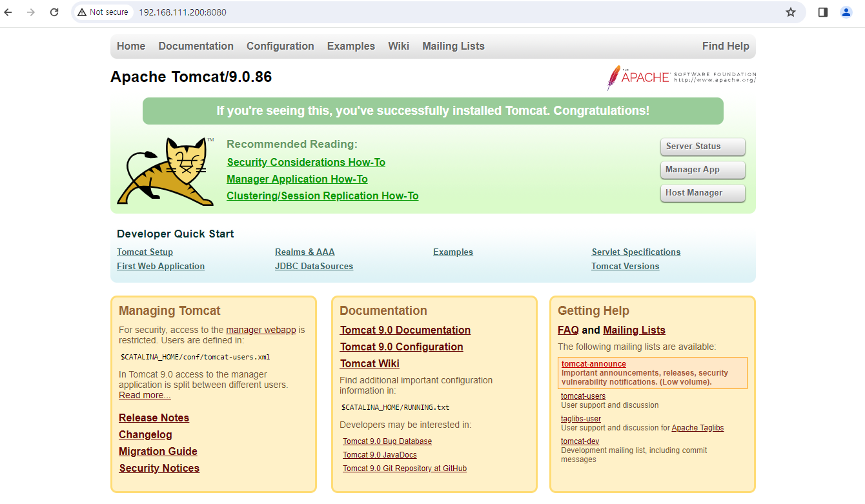Click the Host Manager button
Viewport: 865px width, 504px height.
[702, 193]
